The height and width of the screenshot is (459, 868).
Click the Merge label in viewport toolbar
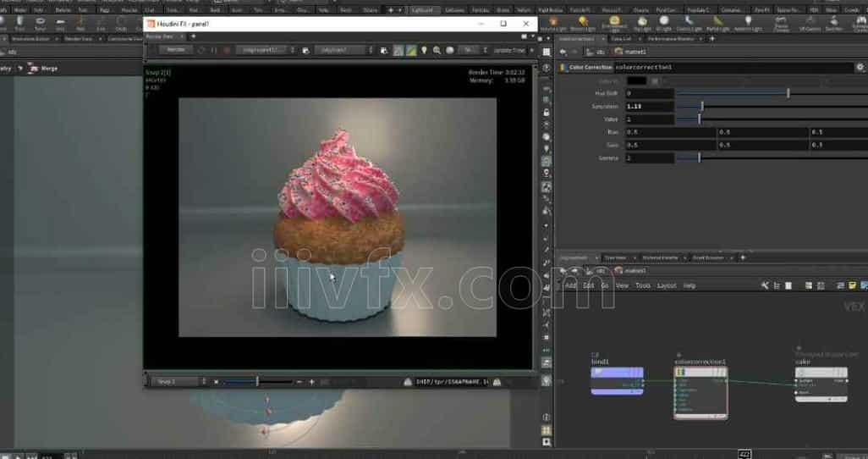click(49, 69)
